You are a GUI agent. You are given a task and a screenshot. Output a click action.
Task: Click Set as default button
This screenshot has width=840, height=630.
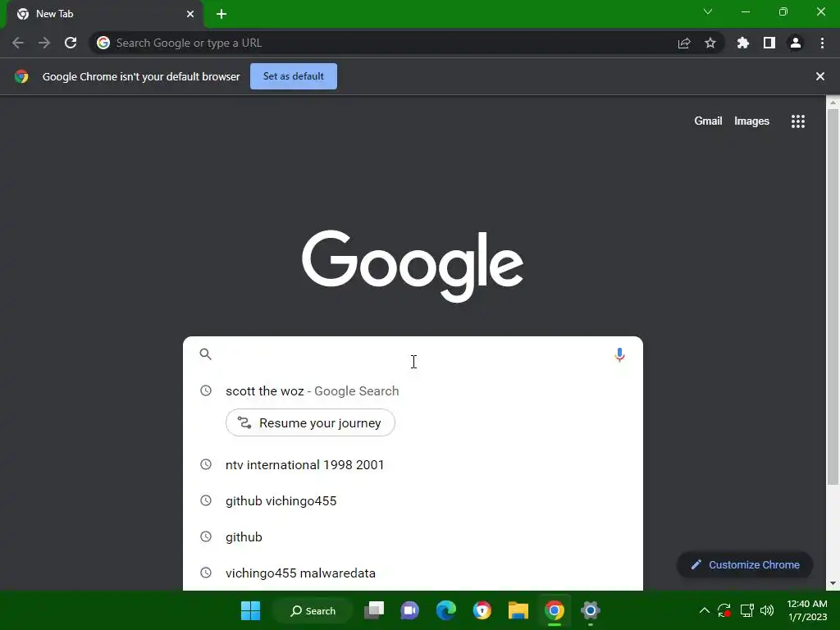click(x=294, y=76)
